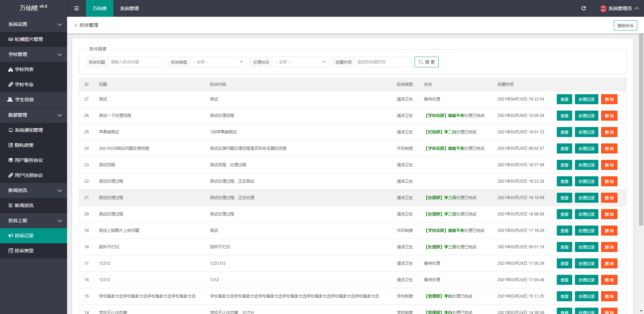The width and height of the screenshot is (644, 314).
Task: Click the 新闻资讯 newspaper icon in submenu
Action: (11, 205)
